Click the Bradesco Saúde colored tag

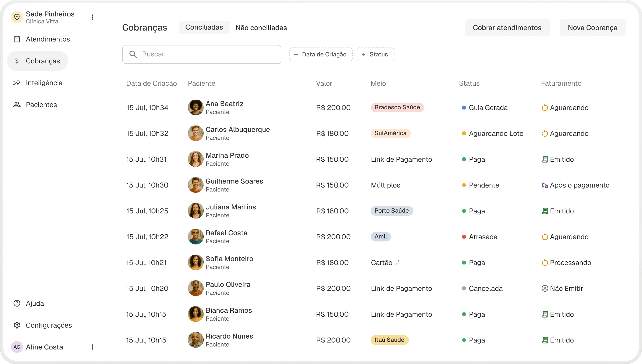click(397, 107)
